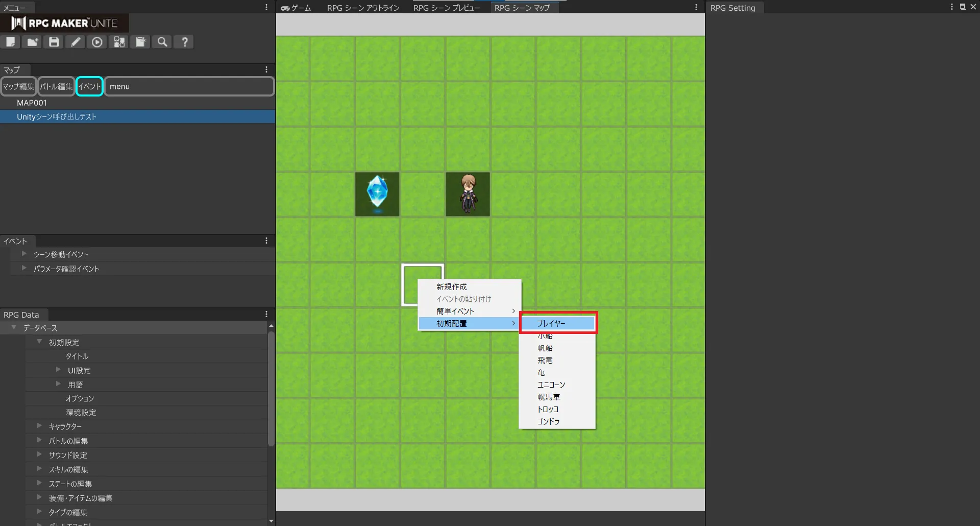Choose 新規作成 in context menu
Image resolution: width=980 pixels, height=526 pixels.
470,286
